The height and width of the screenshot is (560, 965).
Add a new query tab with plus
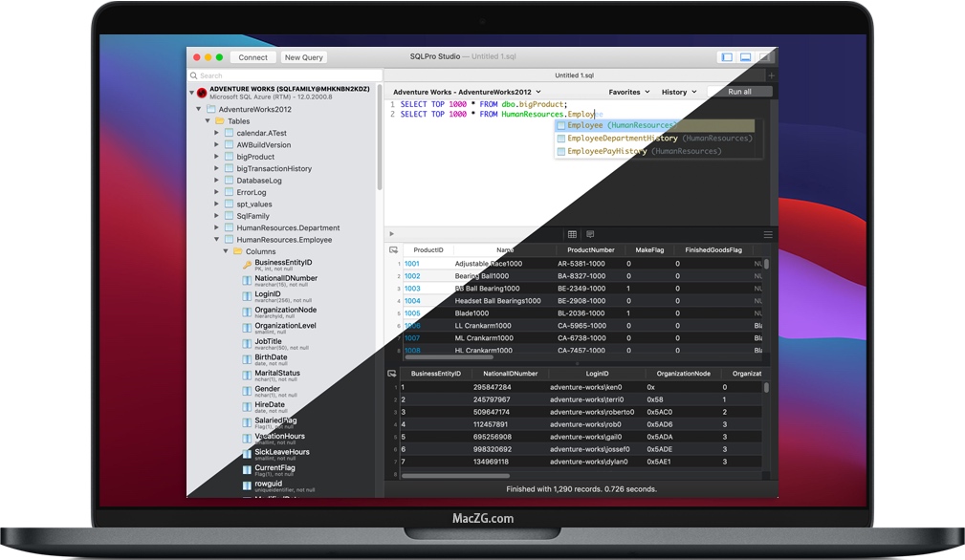(x=771, y=75)
